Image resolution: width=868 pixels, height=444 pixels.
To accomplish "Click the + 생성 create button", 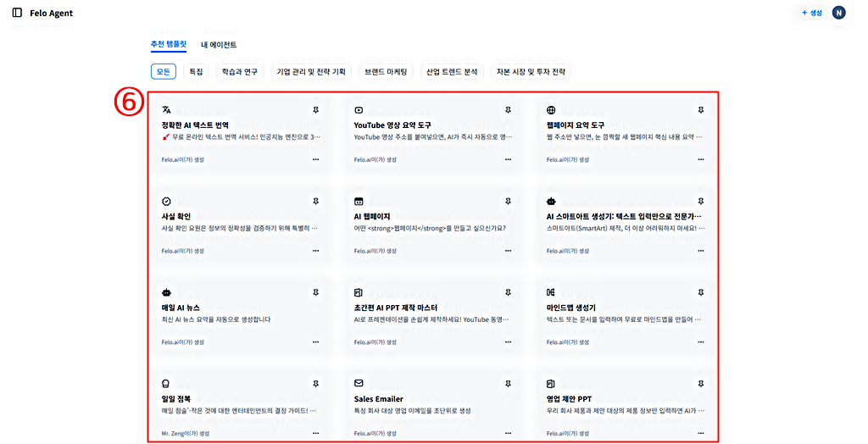I will click(812, 13).
